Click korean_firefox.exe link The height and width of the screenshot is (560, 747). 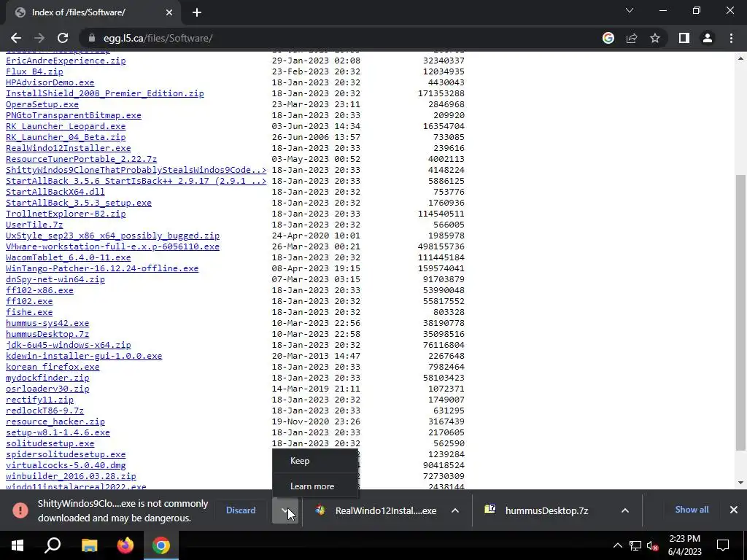(53, 367)
